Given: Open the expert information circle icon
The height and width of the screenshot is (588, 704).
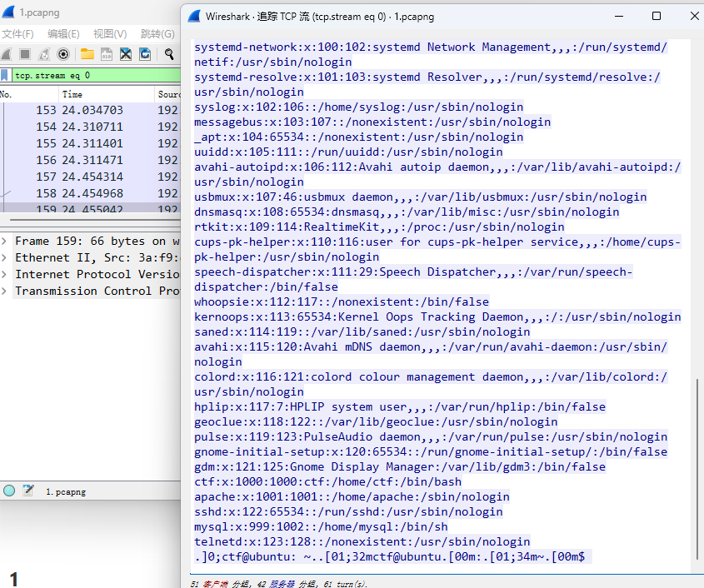Looking at the screenshot, I should (x=9, y=491).
